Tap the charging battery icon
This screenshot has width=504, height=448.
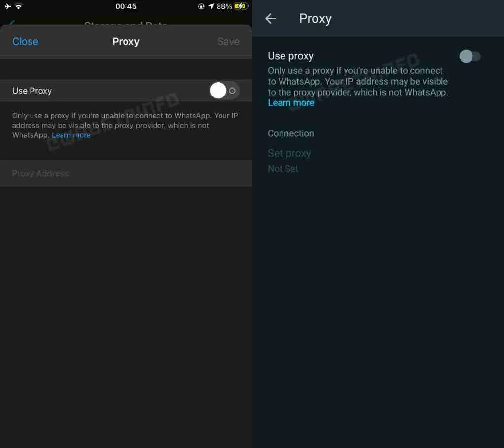(x=241, y=6)
